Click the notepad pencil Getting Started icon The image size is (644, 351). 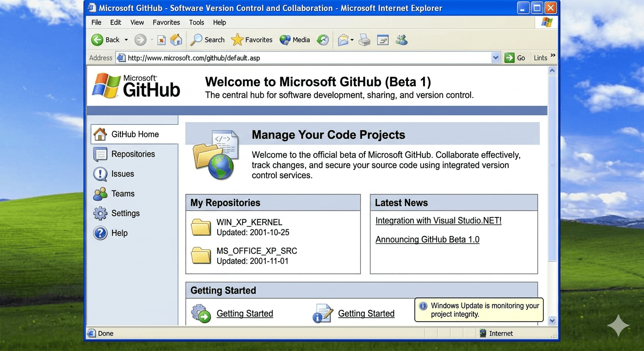(x=322, y=314)
